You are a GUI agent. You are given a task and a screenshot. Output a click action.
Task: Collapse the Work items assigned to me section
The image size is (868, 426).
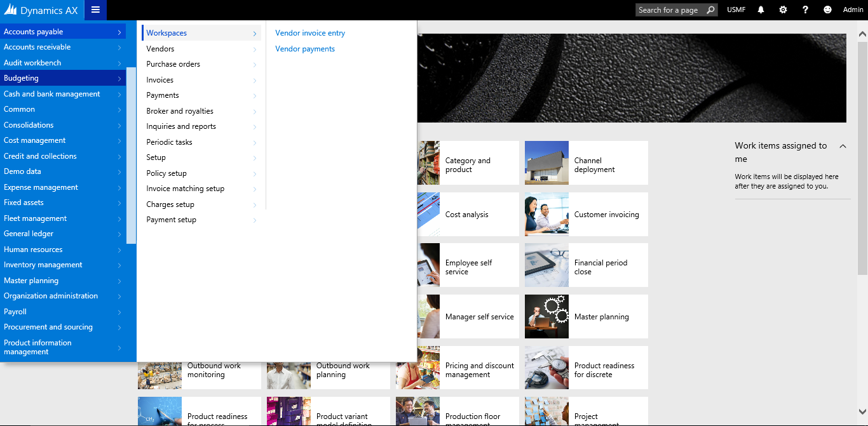[843, 145]
